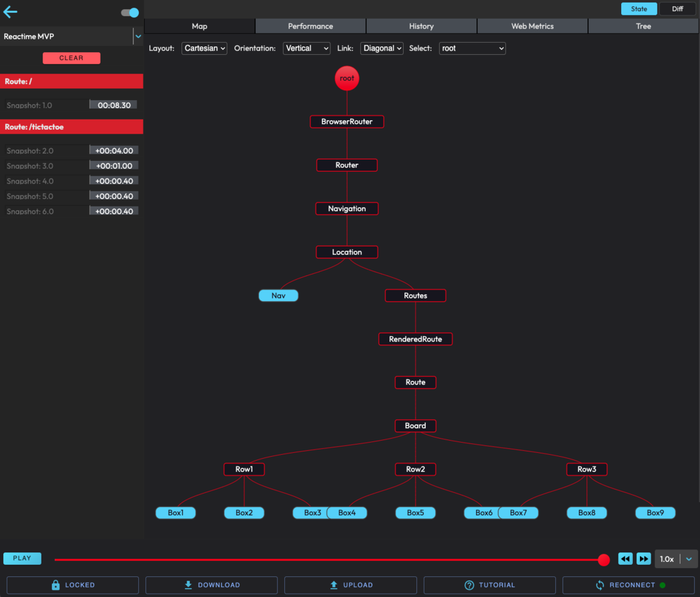The image size is (700, 597).
Task: Select the Box1 node
Action: (x=176, y=513)
